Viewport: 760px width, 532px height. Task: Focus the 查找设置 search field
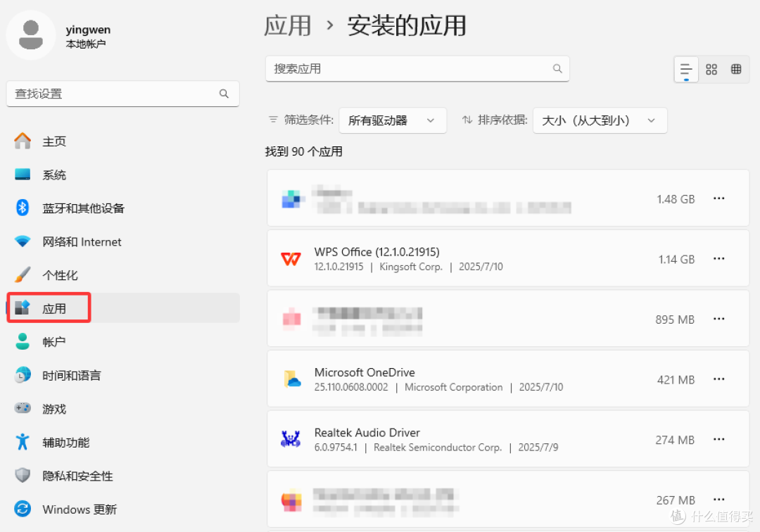[x=123, y=94]
